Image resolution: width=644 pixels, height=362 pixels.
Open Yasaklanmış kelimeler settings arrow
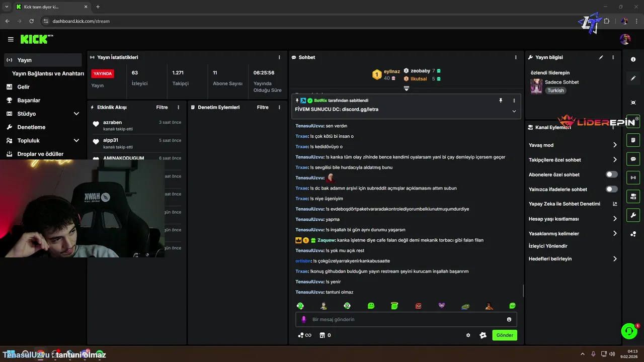[x=614, y=233]
